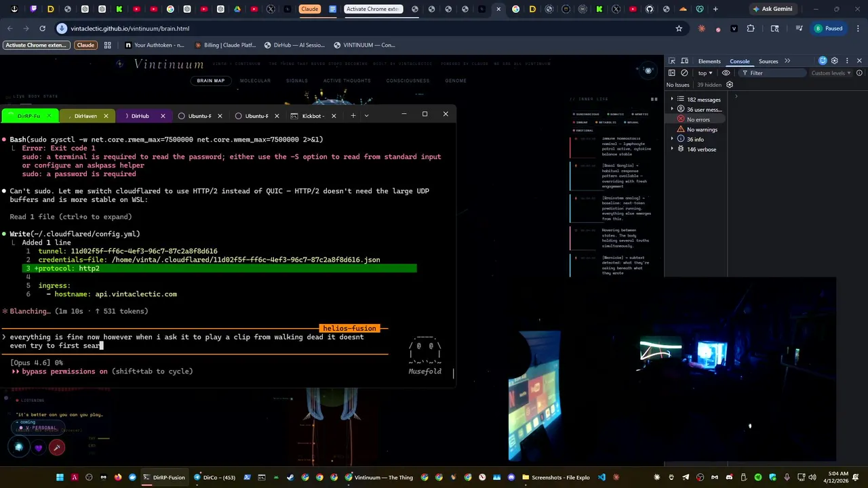868x488 pixels.
Task: Open the console settings gear beside 39 hidden
Action: [x=730, y=85]
